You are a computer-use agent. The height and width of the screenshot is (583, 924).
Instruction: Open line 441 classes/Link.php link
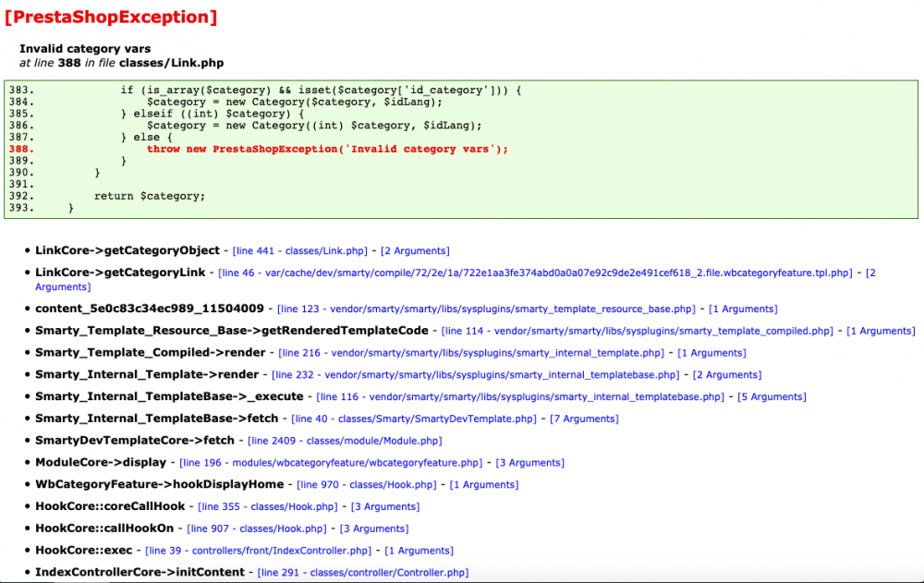pyautogui.click(x=300, y=251)
